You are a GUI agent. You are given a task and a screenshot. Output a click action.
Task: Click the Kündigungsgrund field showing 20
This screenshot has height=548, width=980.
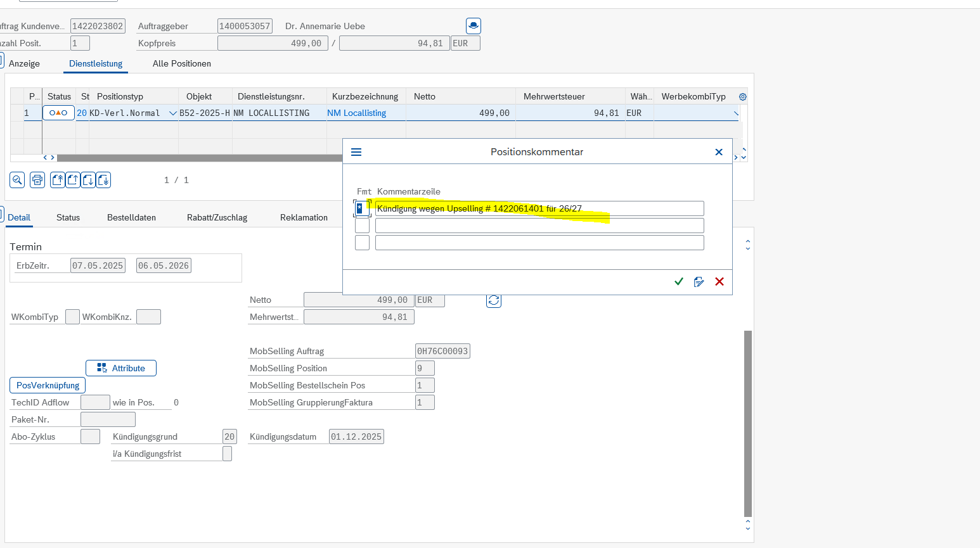pyautogui.click(x=229, y=436)
